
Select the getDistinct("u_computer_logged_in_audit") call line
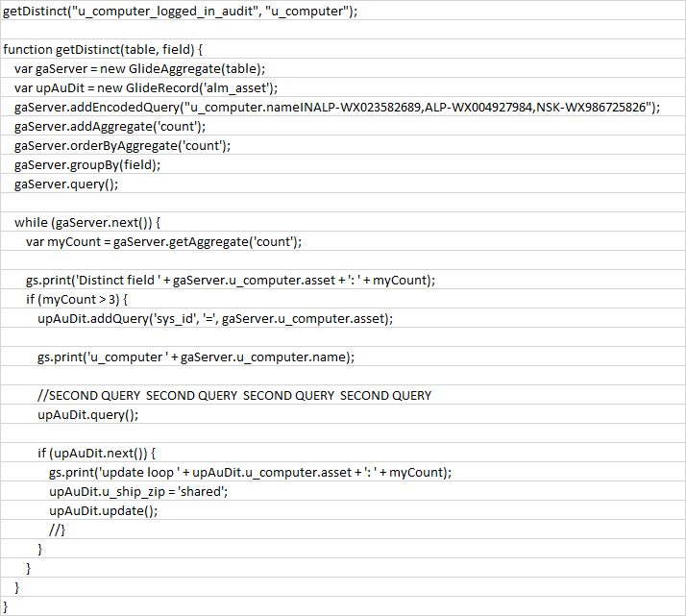click(x=180, y=11)
